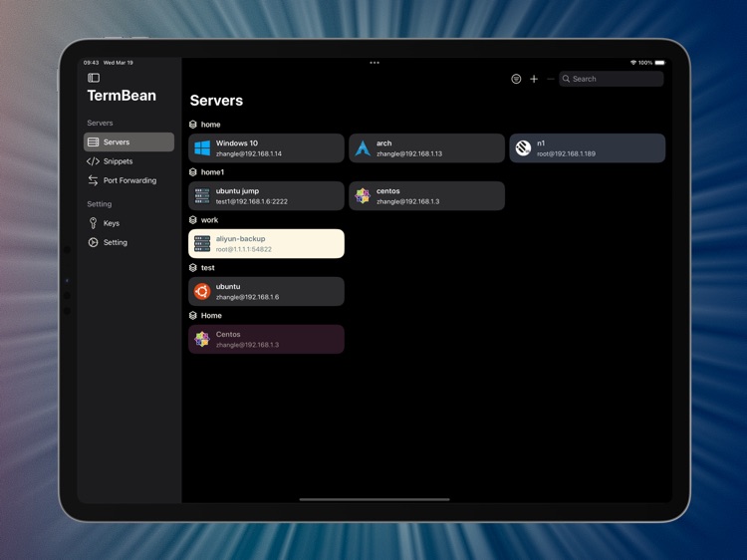Open the filter menu icon
The height and width of the screenshot is (560, 747).
516,79
